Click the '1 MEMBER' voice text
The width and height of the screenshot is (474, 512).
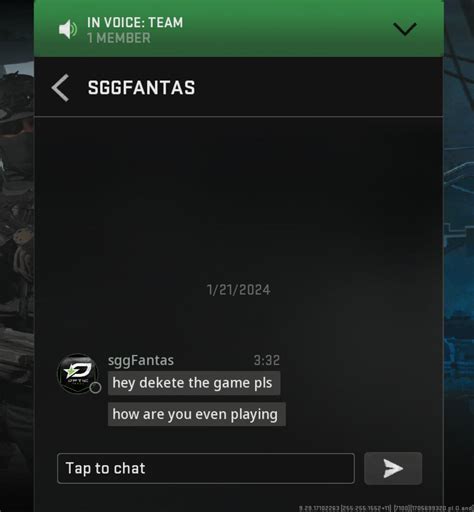coord(119,38)
